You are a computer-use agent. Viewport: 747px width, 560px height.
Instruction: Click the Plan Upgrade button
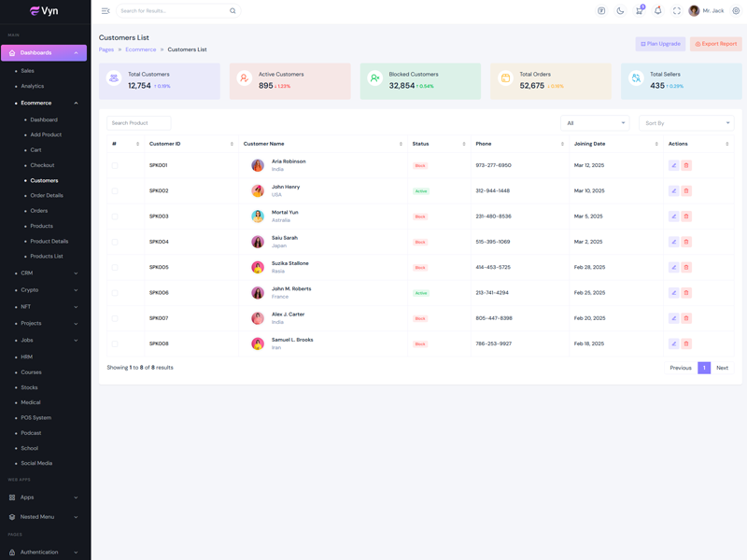[660, 44]
